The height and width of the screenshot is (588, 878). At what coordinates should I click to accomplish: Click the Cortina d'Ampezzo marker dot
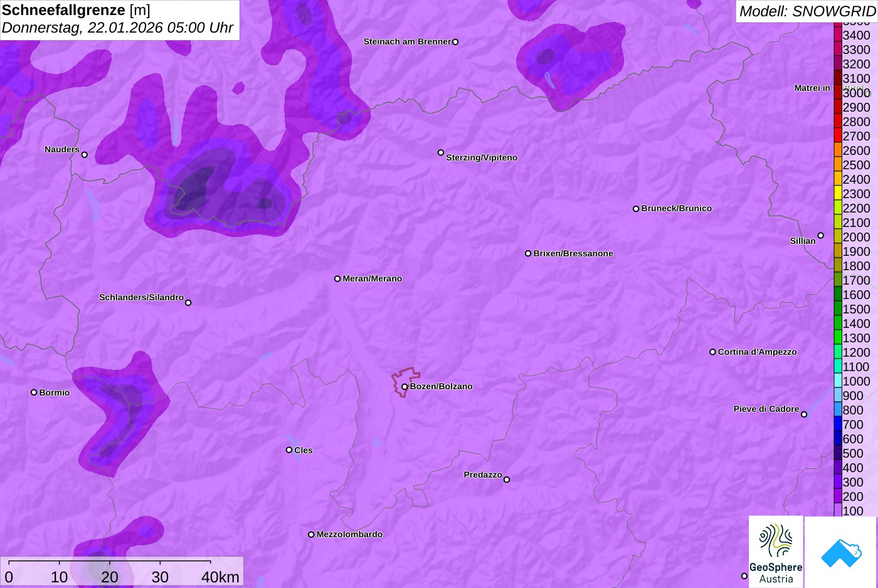712,352
